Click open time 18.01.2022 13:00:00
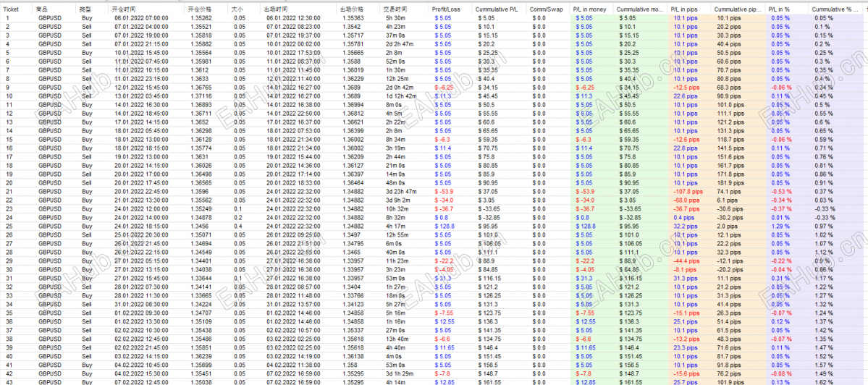Image resolution: width=868 pixels, height=385 pixels. [141, 140]
